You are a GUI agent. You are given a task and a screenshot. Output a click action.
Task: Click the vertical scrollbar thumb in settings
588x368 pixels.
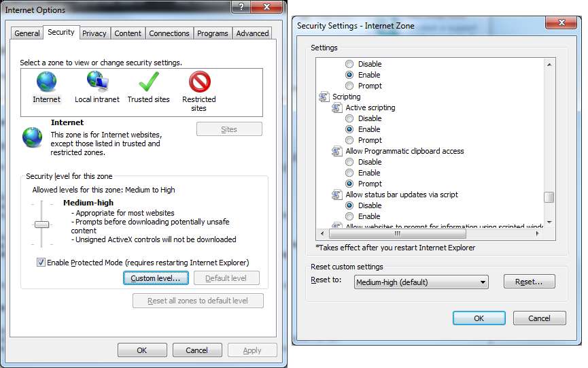coord(549,197)
